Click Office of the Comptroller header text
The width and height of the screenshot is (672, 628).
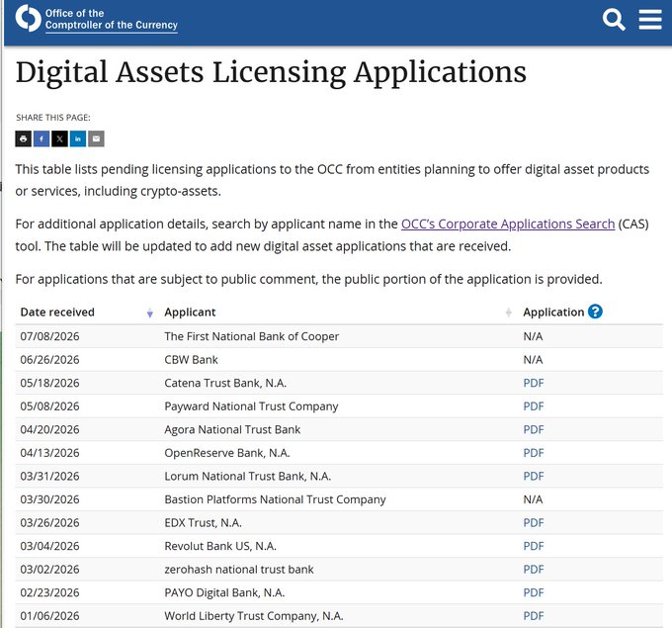[x=112, y=19]
